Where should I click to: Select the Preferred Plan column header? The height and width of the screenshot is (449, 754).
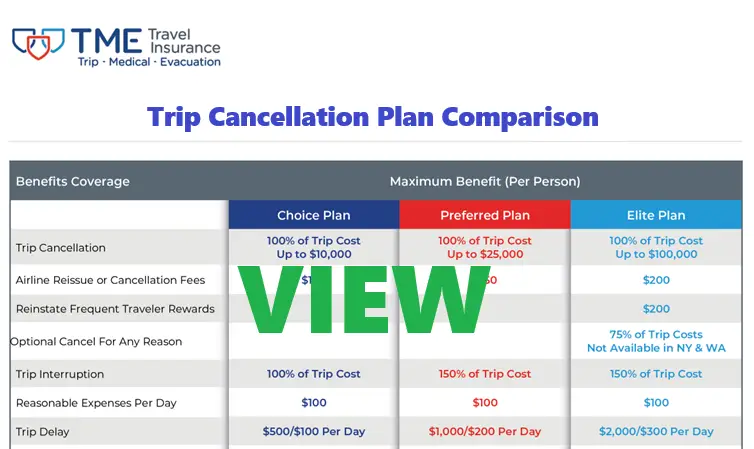click(485, 215)
